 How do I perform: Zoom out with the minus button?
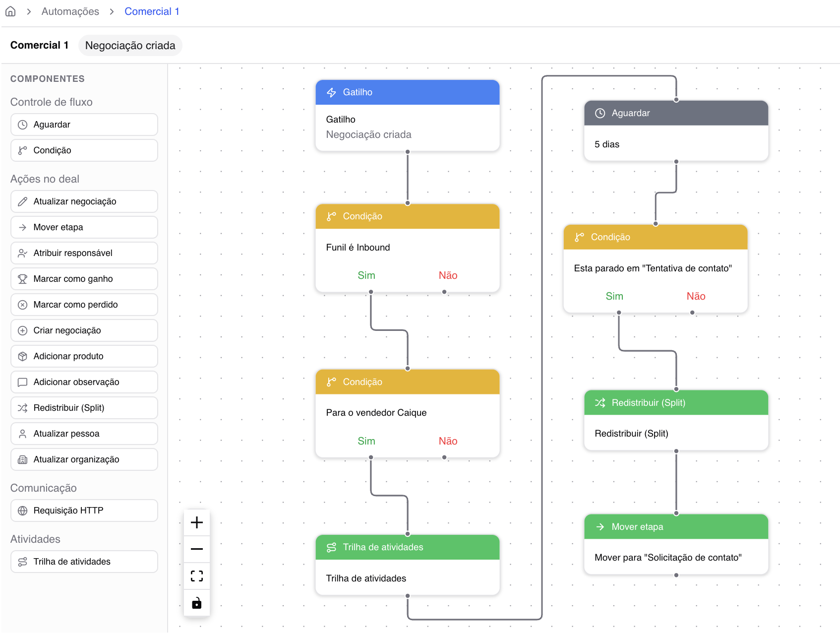point(197,549)
